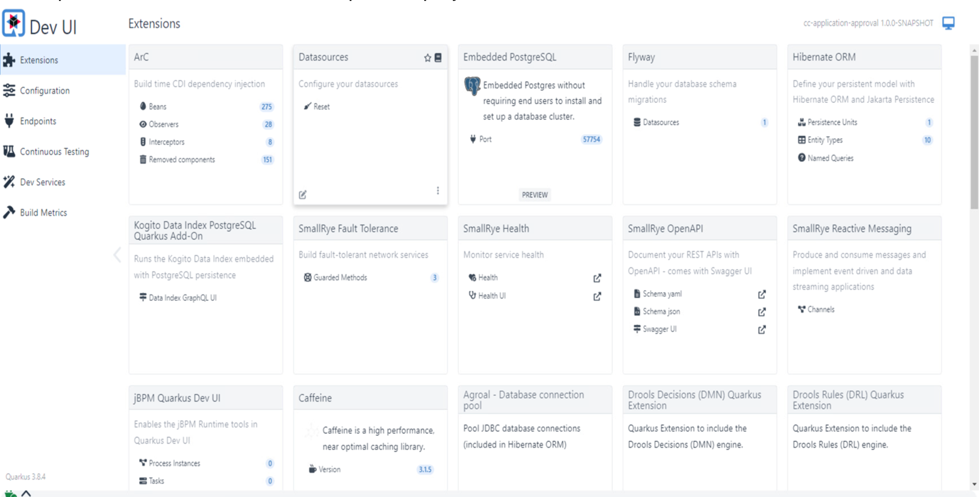Open the Data Index GraphQL UI link

tap(183, 298)
